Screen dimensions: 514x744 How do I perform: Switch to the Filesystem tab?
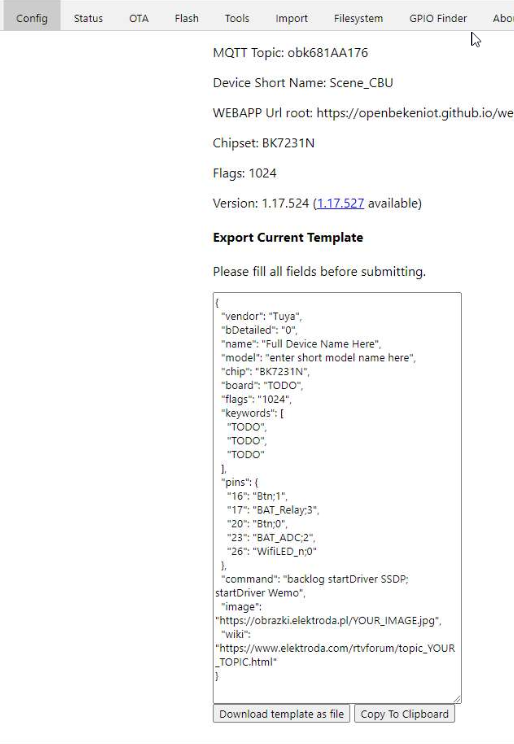pos(358,18)
